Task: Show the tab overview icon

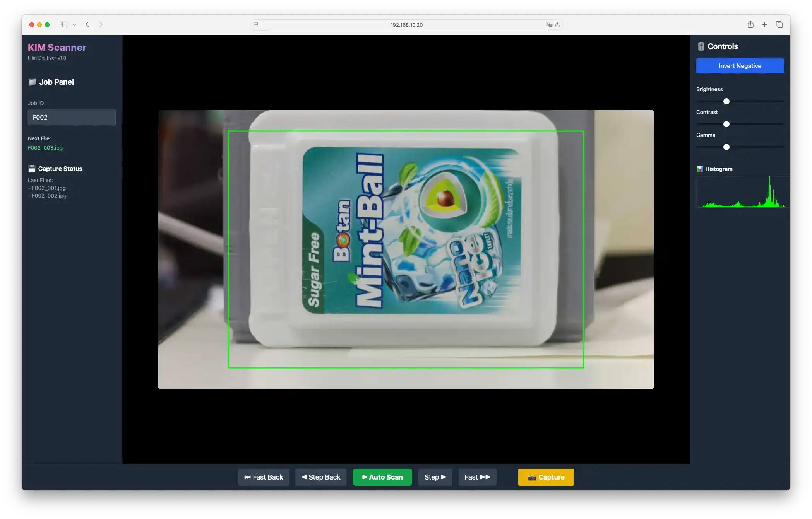Action: tap(779, 24)
